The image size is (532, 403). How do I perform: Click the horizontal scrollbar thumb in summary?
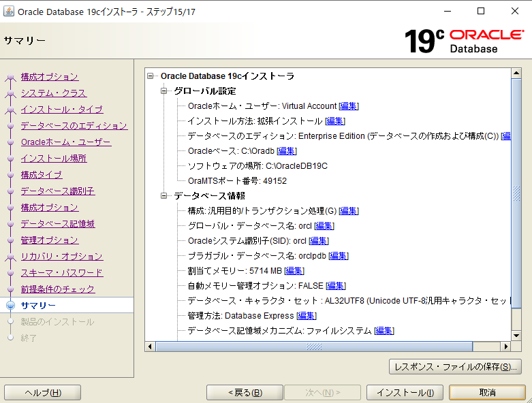(313, 346)
